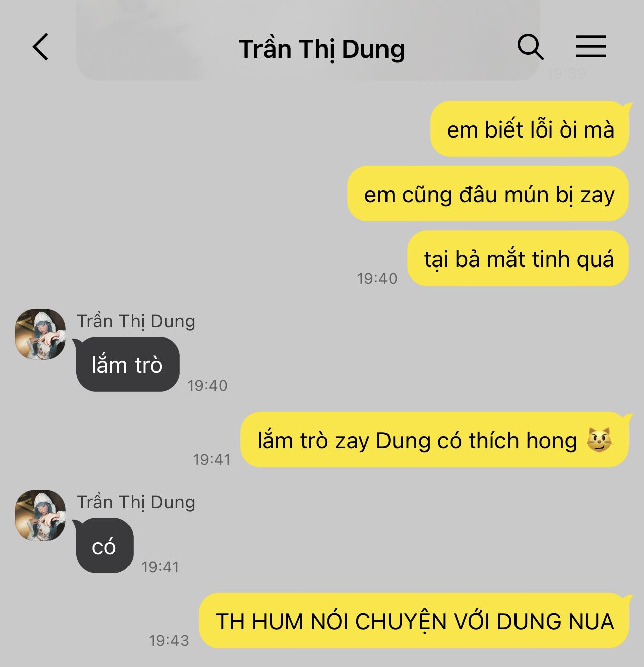Viewport: 644px width, 667px height.
Task: Tap the dark "lắm trò" message bubble
Action: pyautogui.click(x=127, y=364)
